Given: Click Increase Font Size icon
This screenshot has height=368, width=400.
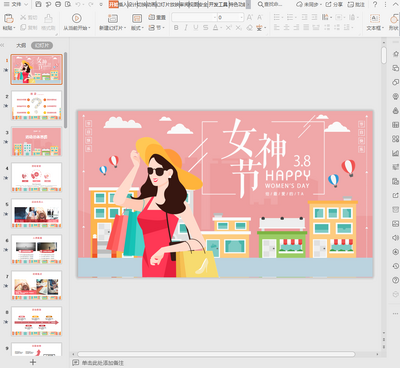Looking at the screenshot, I should point(250,17).
